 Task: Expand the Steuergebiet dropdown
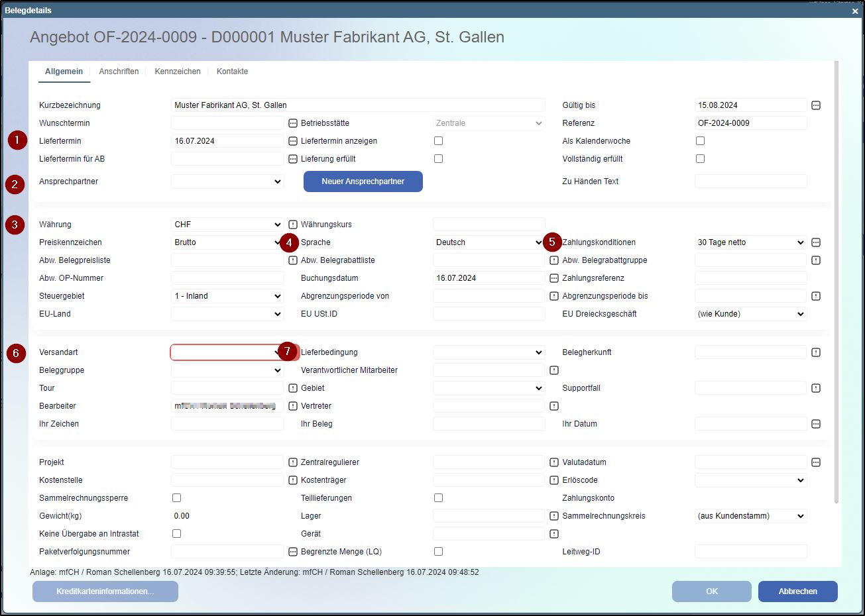[227, 296]
